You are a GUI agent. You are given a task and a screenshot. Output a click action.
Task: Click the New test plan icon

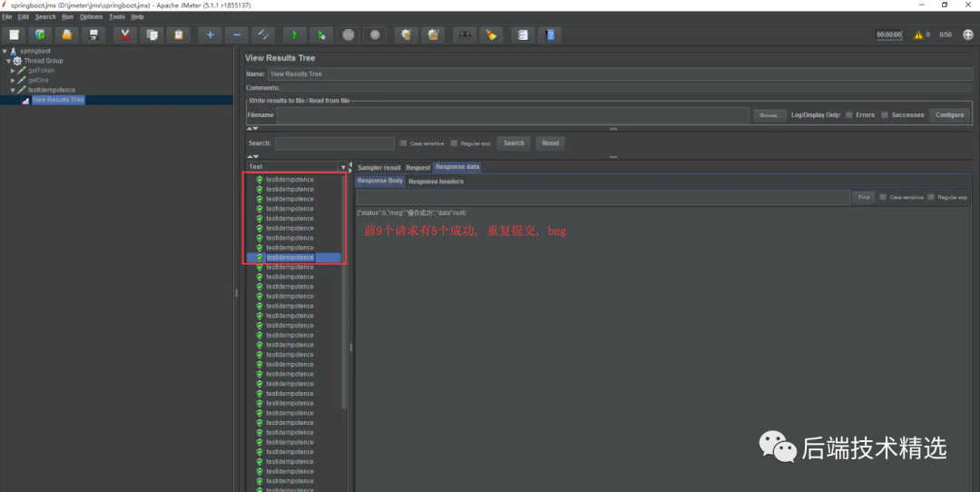14,35
